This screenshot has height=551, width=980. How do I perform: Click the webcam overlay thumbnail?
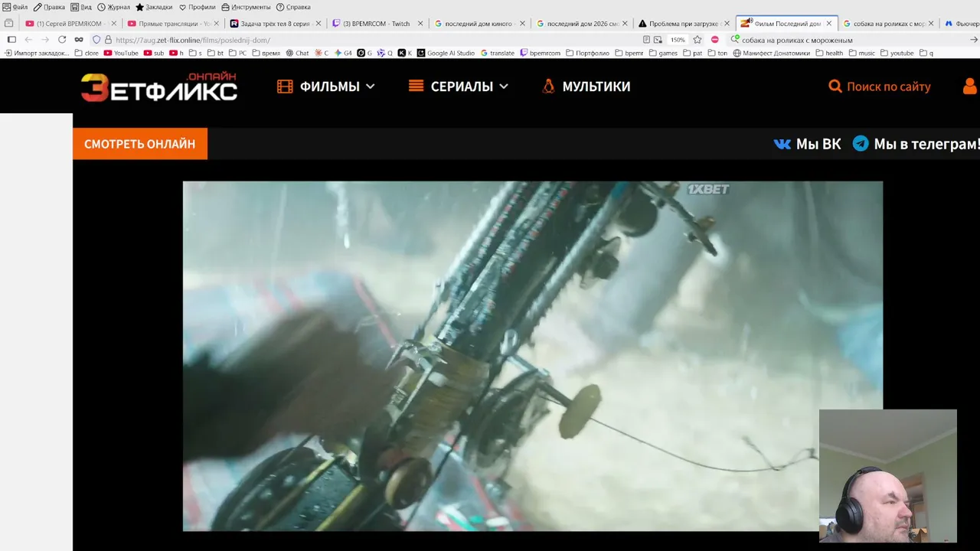tap(888, 476)
